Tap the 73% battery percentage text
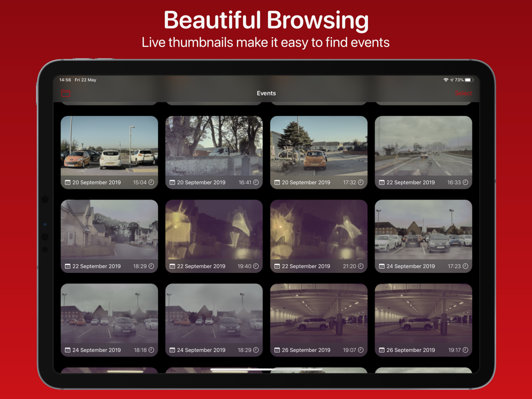Image resolution: width=532 pixels, height=399 pixels. click(459, 80)
